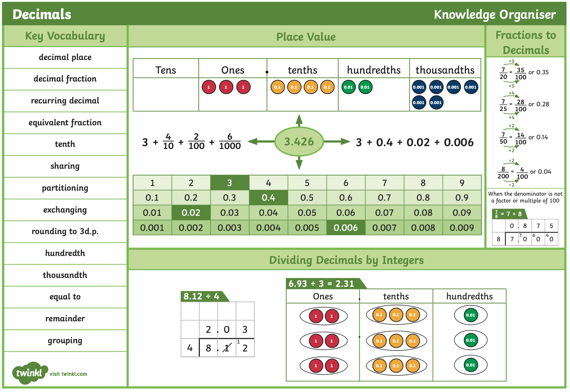Click the first green 0.01 hundredths counter
The image size is (570, 392).
[348, 87]
